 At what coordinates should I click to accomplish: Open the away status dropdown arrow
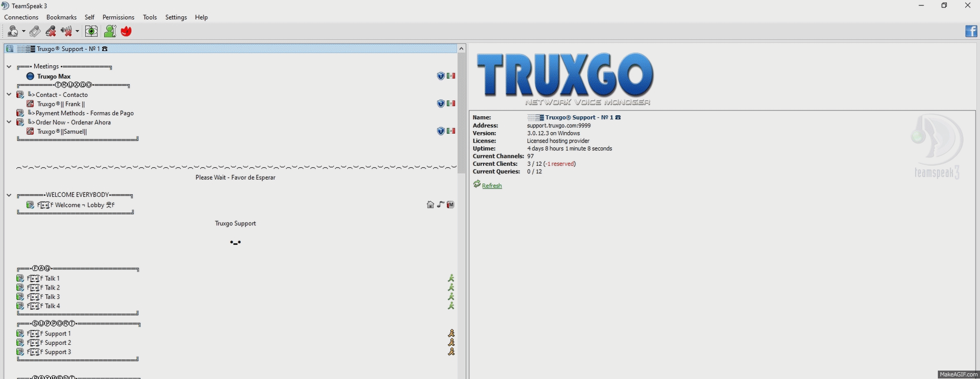[24, 32]
